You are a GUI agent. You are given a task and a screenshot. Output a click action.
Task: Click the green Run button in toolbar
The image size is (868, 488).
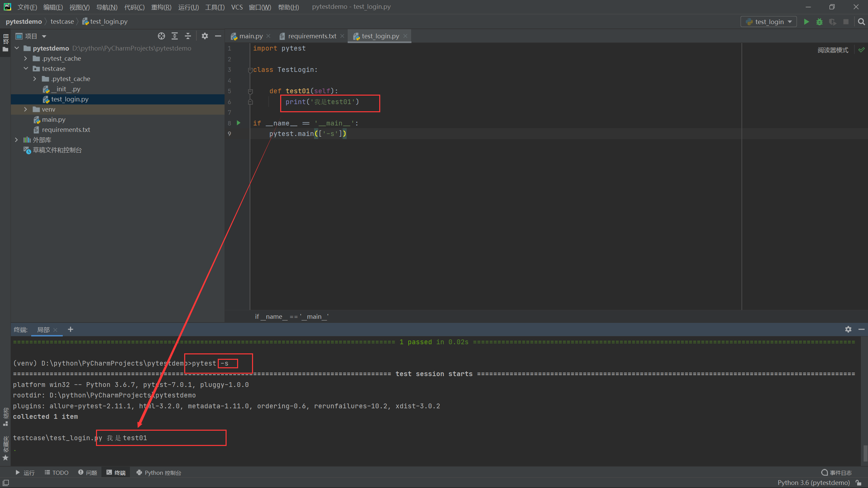[x=806, y=22]
